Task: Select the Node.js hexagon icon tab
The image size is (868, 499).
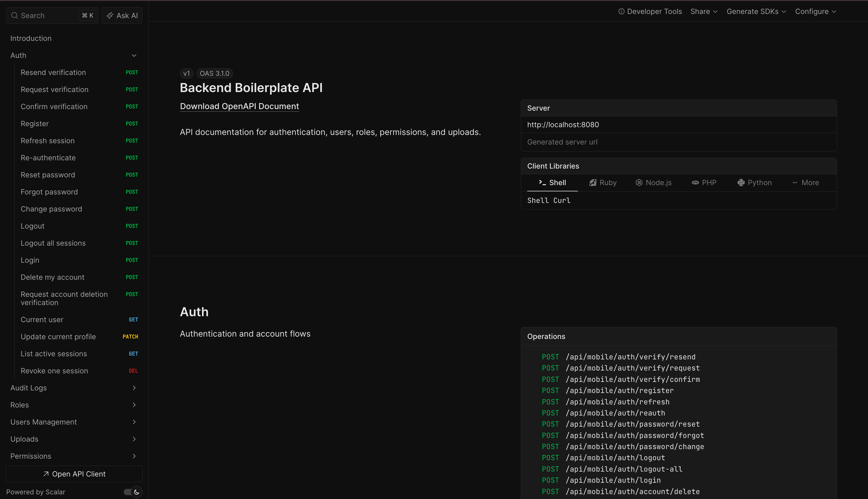Action: point(639,183)
